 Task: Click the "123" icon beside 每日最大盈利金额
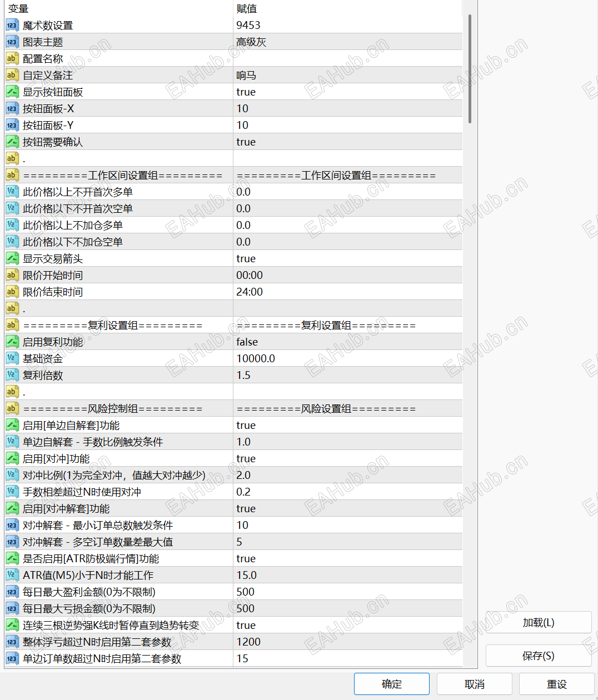click(x=12, y=591)
